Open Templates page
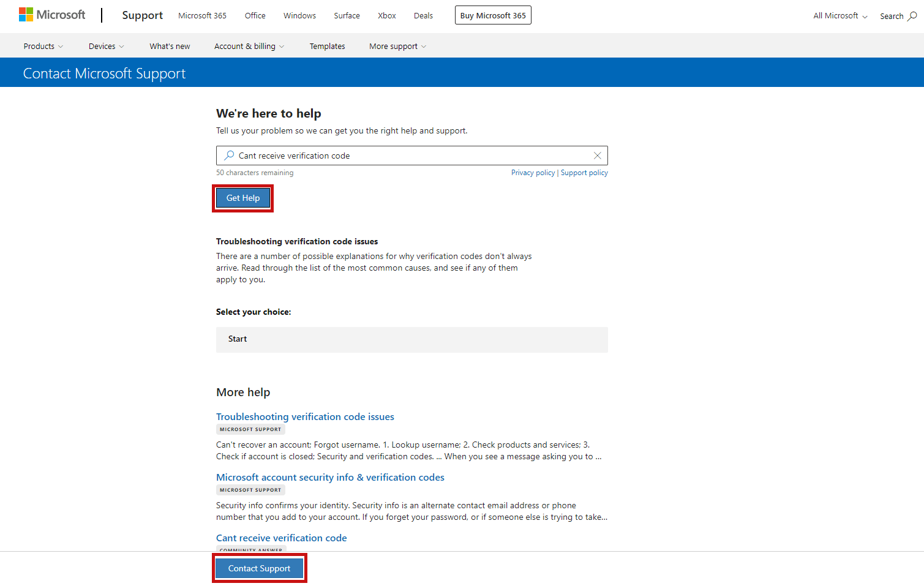 (x=327, y=46)
